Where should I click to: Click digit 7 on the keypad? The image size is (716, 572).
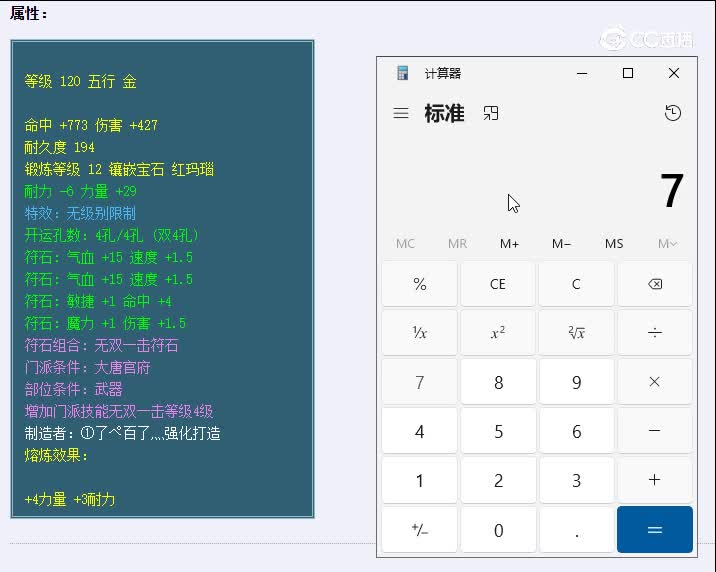420,382
